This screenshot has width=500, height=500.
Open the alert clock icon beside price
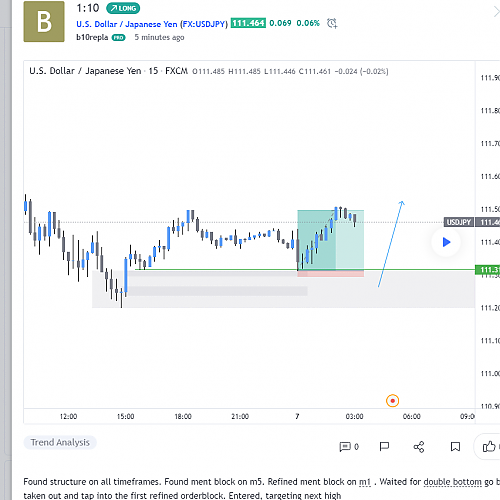[x=332, y=23]
